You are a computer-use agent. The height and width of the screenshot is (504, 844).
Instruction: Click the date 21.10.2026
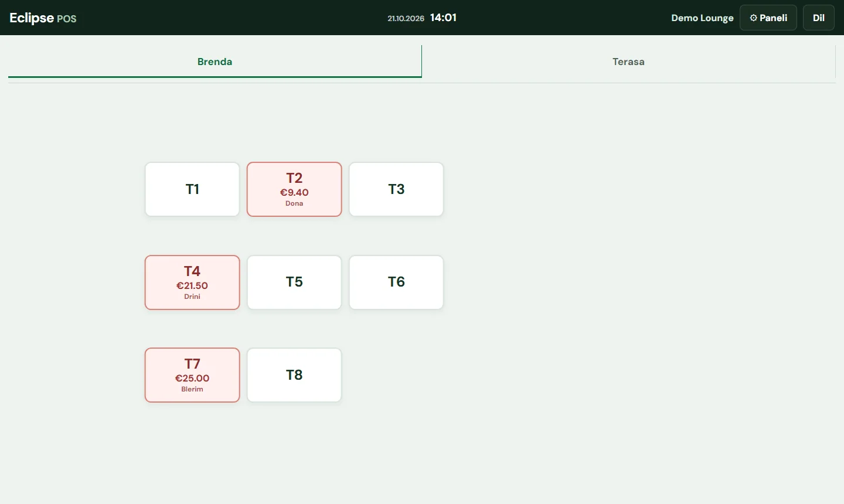406,18
